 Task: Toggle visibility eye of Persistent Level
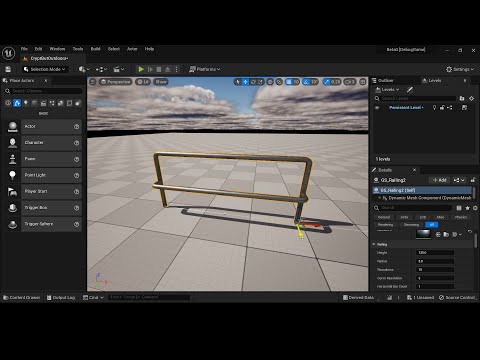[377, 108]
